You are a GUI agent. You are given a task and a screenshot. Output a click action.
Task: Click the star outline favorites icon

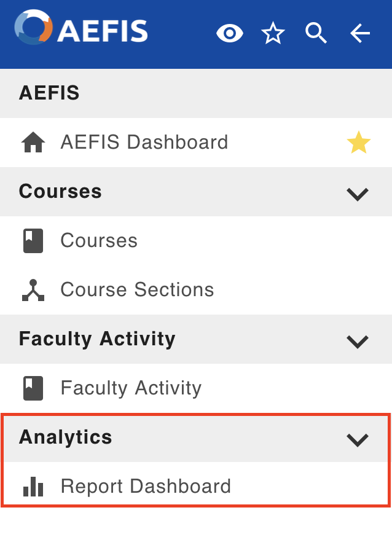(x=273, y=33)
